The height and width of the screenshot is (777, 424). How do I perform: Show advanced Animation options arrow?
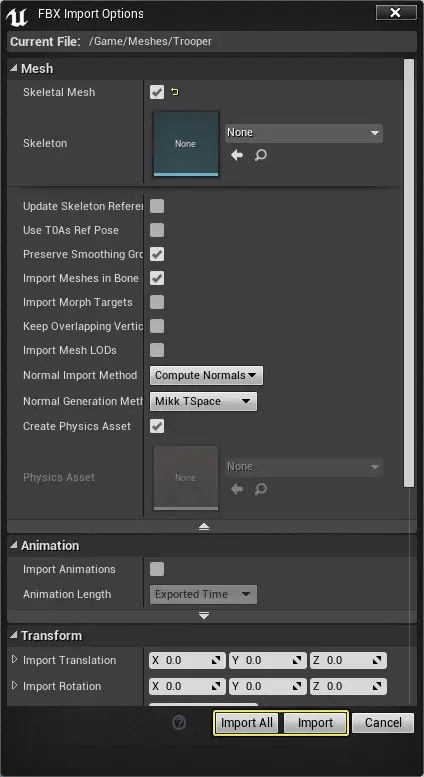pos(204,616)
